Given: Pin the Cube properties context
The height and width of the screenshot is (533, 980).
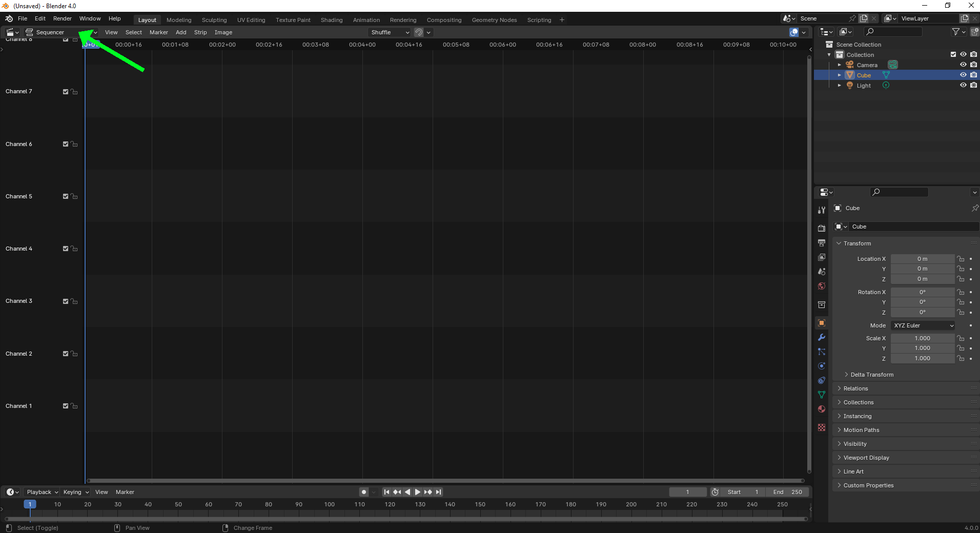Looking at the screenshot, I should point(974,208).
